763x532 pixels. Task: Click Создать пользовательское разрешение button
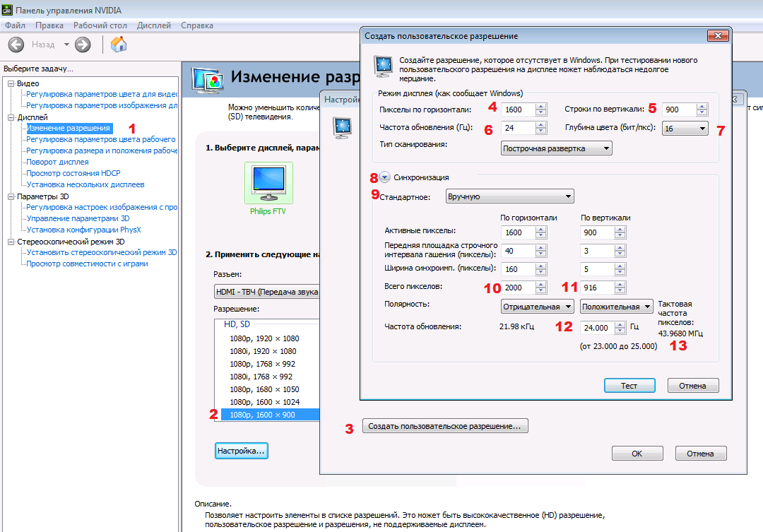pos(445,426)
